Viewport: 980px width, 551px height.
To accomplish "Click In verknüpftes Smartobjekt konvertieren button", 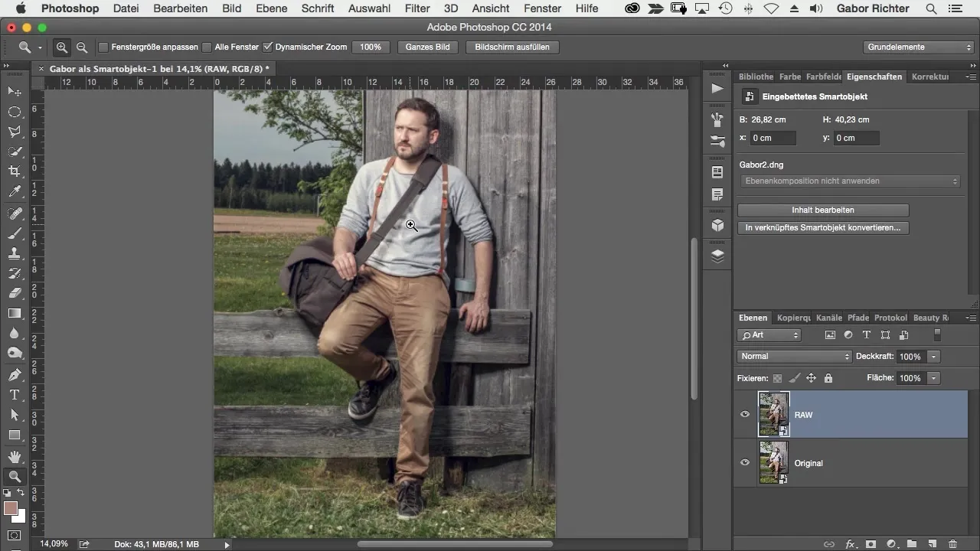I will (823, 228).
